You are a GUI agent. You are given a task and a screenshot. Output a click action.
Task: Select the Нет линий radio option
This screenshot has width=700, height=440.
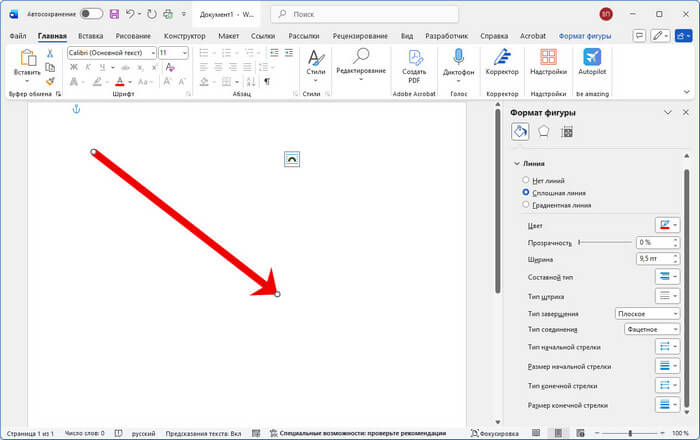tap(526, 180)
